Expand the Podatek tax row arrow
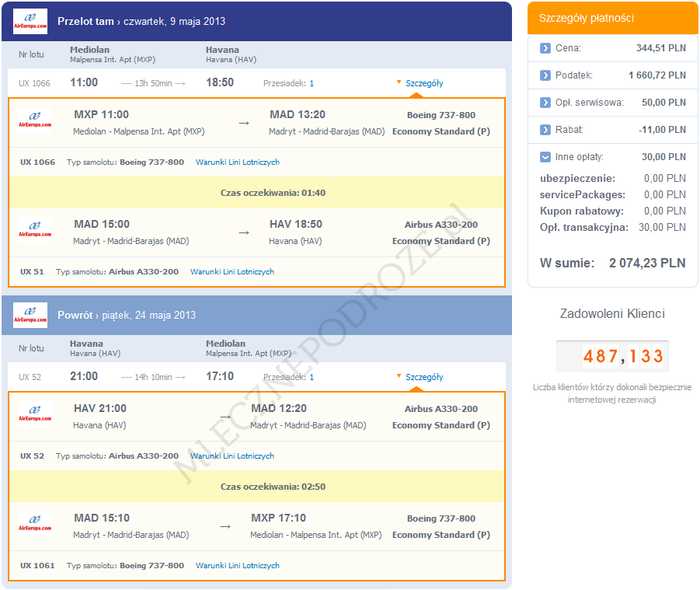Image resolution: width=700 pixels, height=590 pixels. (545, 75)
